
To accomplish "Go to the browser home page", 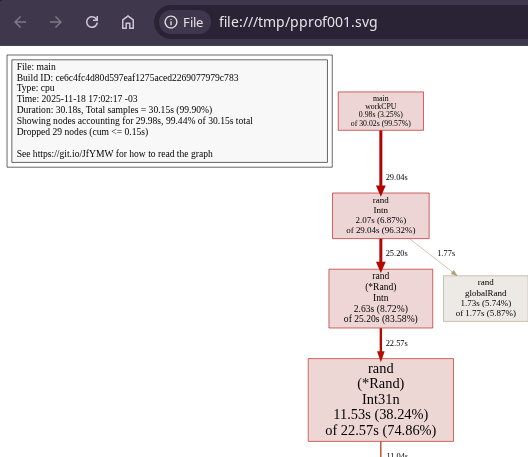I will pos(128,22).
